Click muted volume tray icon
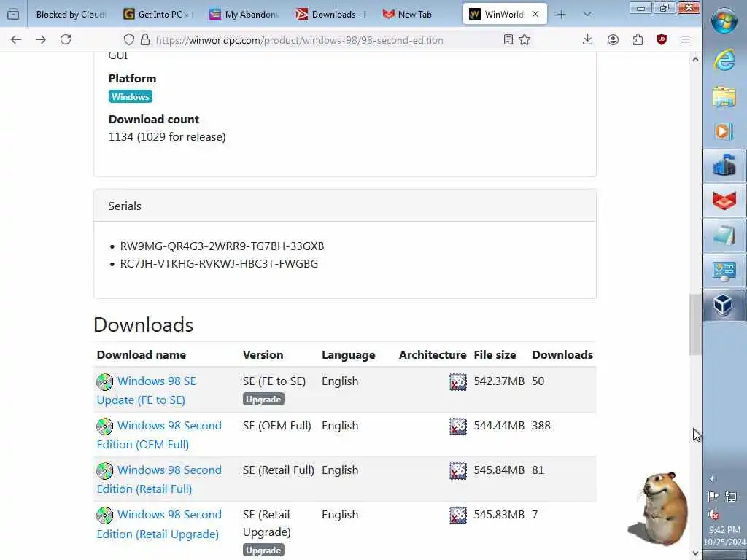This screenshot has width=747, height=560. click(x=713, y=515)
